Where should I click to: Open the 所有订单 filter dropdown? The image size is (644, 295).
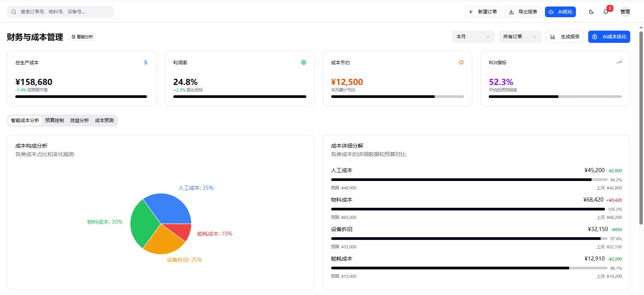point(520,37)
